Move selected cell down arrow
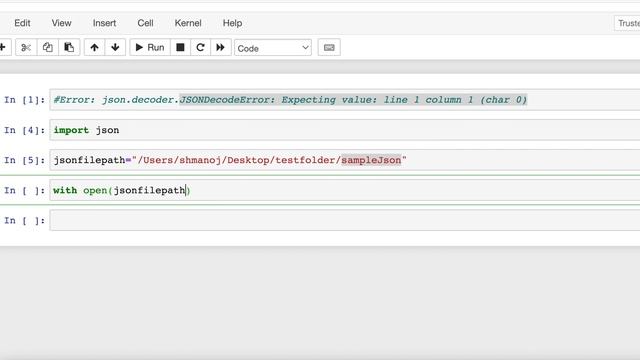 (x=115, y=48)
